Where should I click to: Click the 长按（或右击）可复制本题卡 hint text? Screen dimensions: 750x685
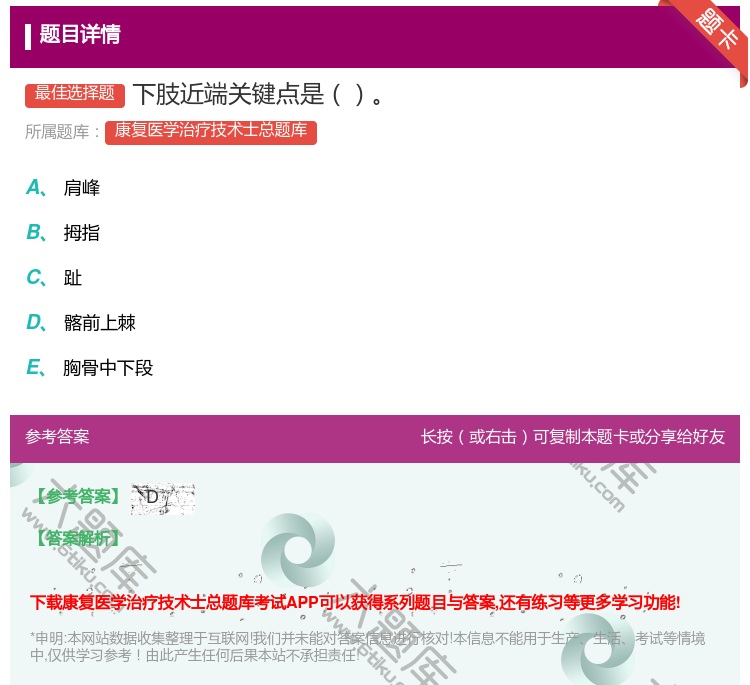573,437
